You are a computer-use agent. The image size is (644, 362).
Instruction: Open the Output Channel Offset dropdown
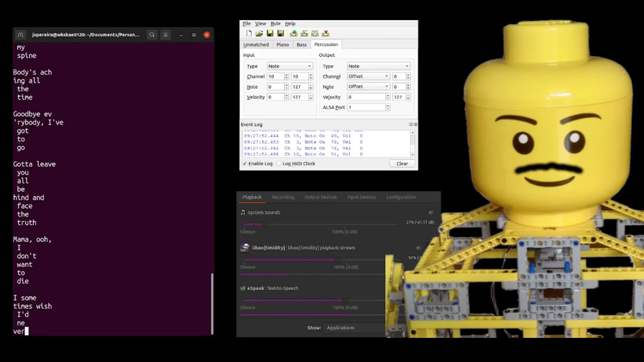pos(368,76)
